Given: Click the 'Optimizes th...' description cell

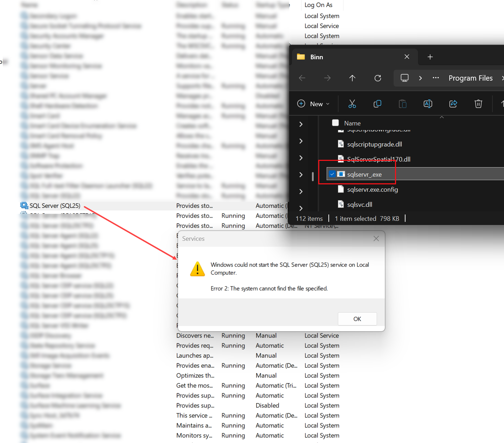Looking at the screenshot, I should click(x=195, y=376).
